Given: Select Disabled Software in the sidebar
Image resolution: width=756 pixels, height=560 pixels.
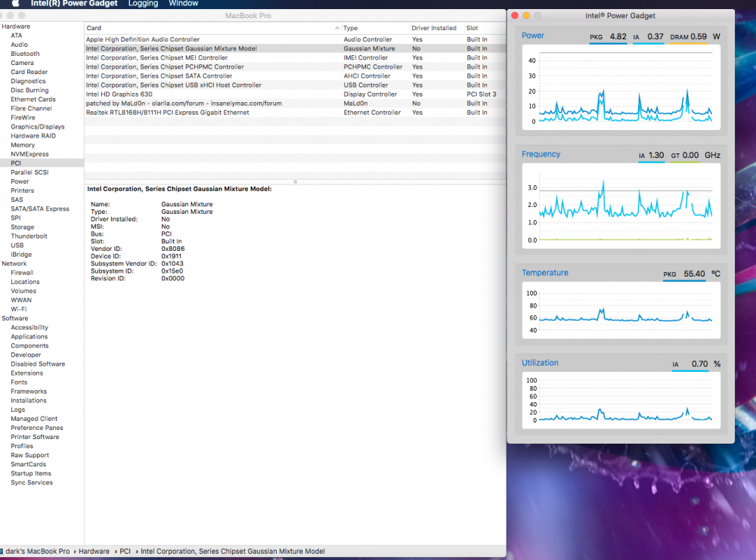Looking at the screenshot, I should (x=38, y=364).
